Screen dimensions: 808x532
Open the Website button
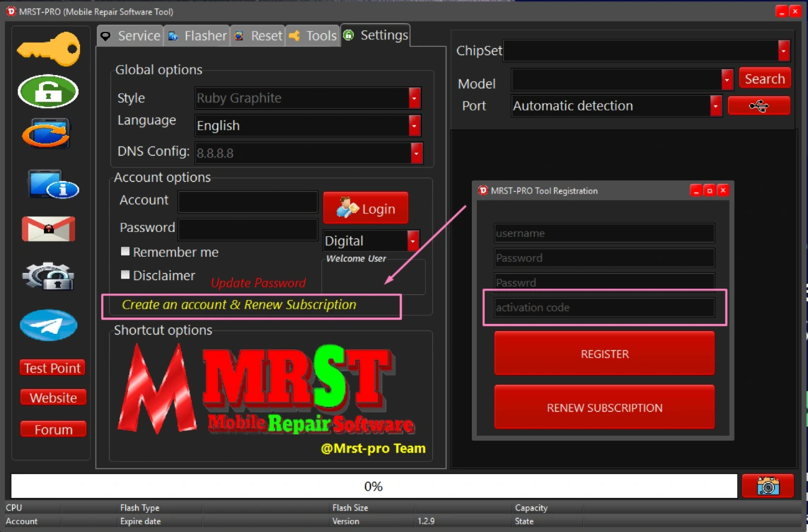click(x=53, y=398)
